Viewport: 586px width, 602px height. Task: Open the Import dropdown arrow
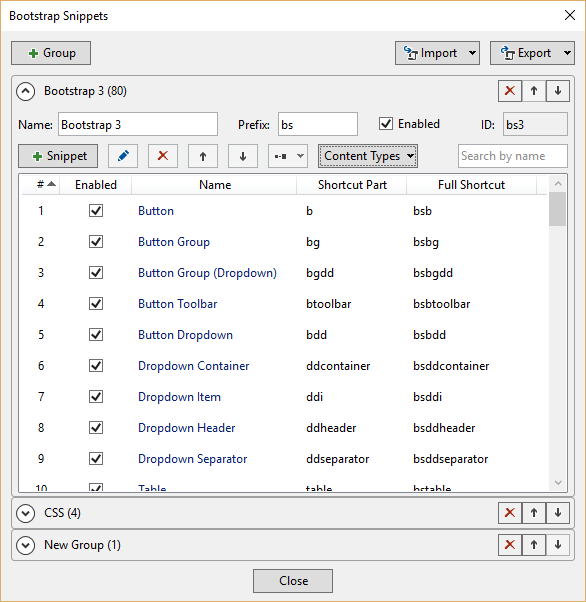(472, 53)
